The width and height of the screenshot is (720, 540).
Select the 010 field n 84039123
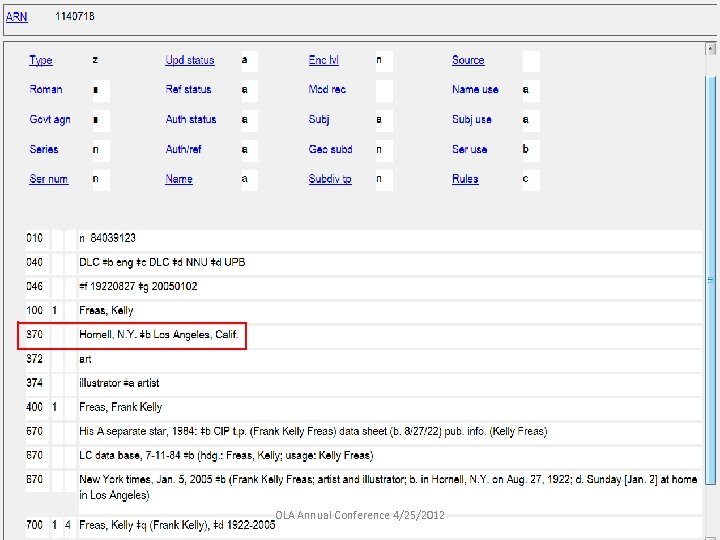(108, 238)
